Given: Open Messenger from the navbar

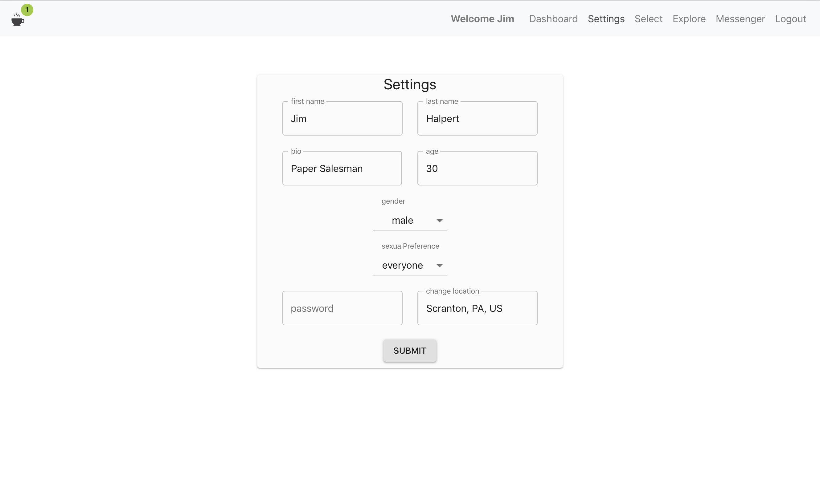Looking at the screenshot, I should click(740, 19).
